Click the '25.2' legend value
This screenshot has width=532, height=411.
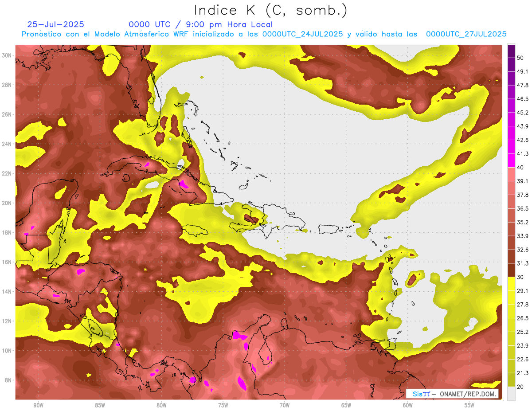pos(522,332)
